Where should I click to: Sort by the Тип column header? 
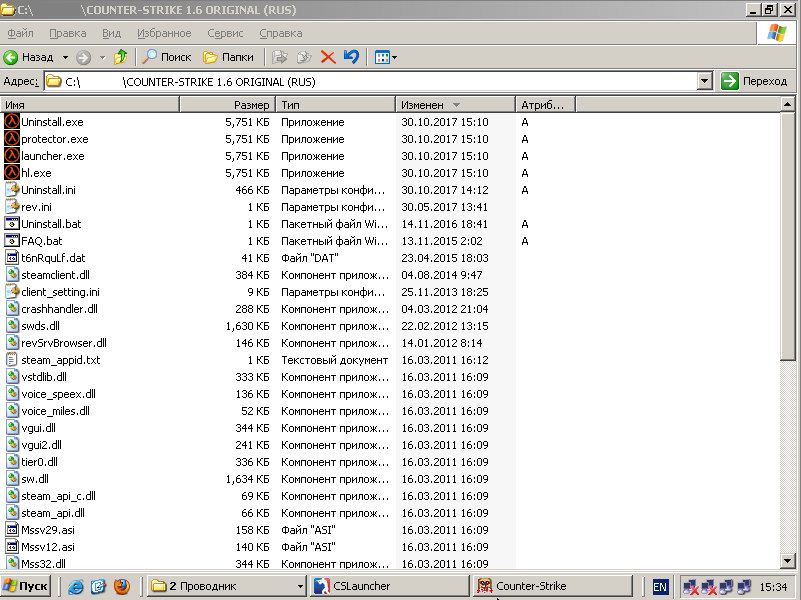click(336, 105)
